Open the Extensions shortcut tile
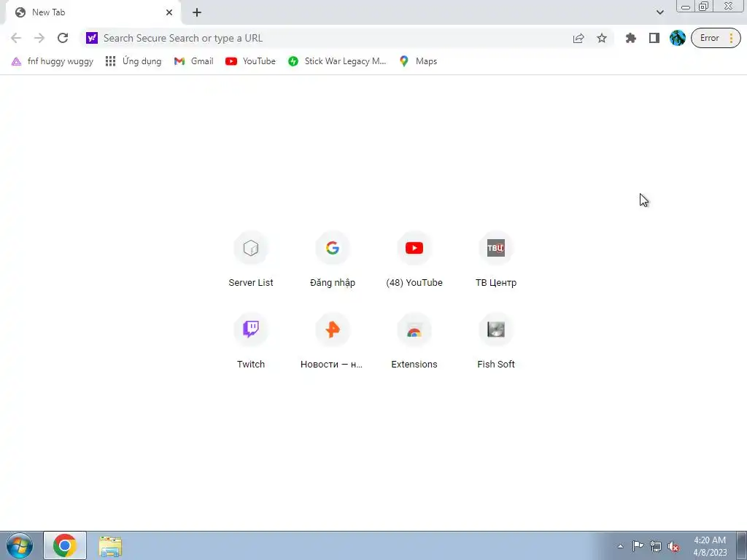This screenshot has height=560, width=747. pyautogui.click(x=414, y=341)
